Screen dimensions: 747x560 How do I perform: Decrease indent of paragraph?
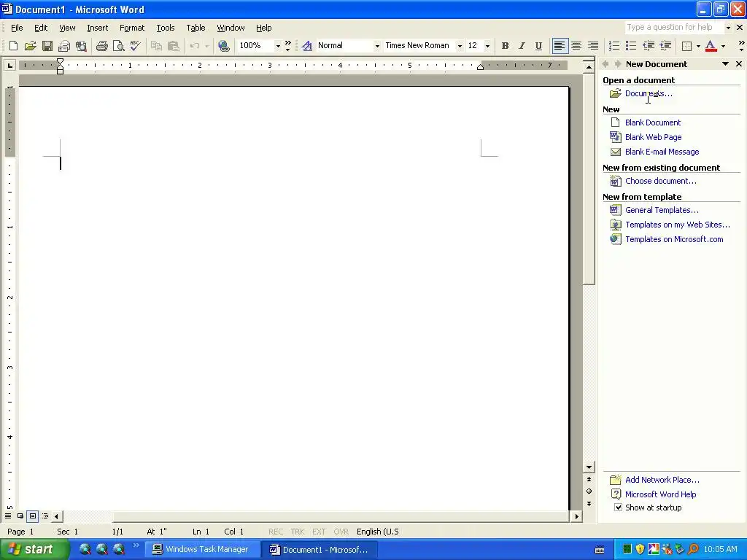pyautogui.click(x=648, y=46)
